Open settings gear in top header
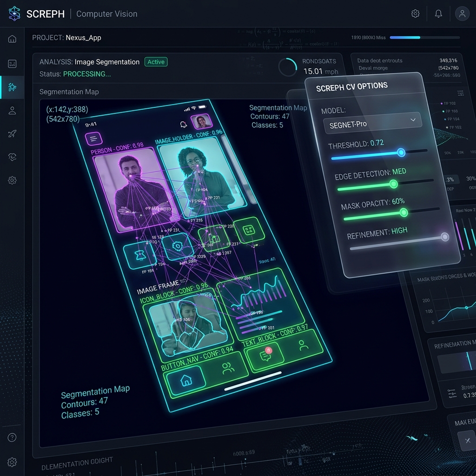Viewport: 476px width, 476px height. [x=415, y=13]
